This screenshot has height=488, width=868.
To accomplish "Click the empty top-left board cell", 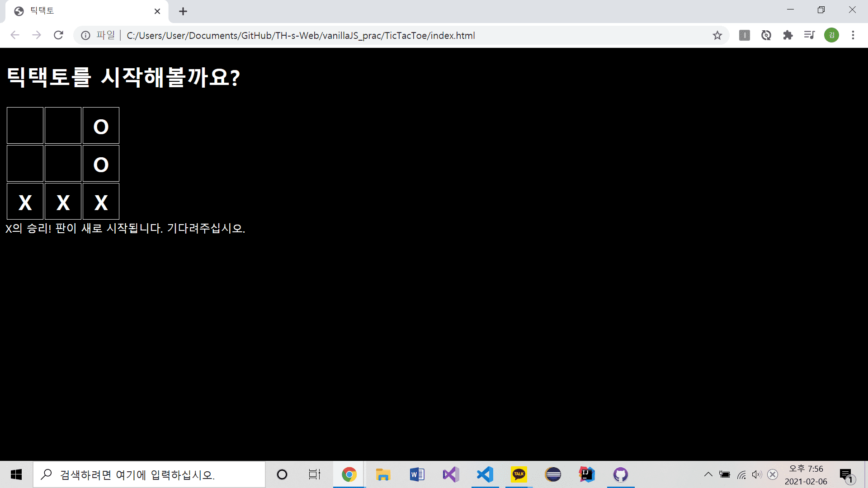I will [x=25, y=125].
